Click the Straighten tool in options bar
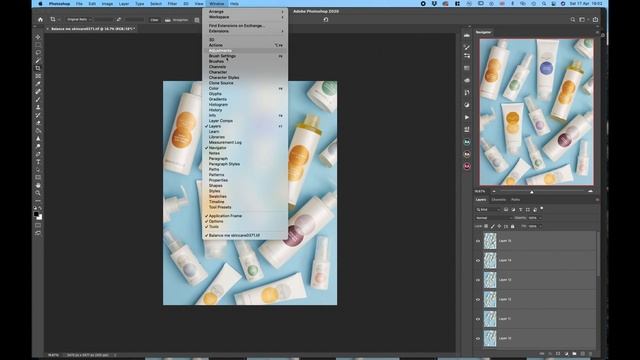The width and height of the screenshot is (640, 360). tap(177, 20)
